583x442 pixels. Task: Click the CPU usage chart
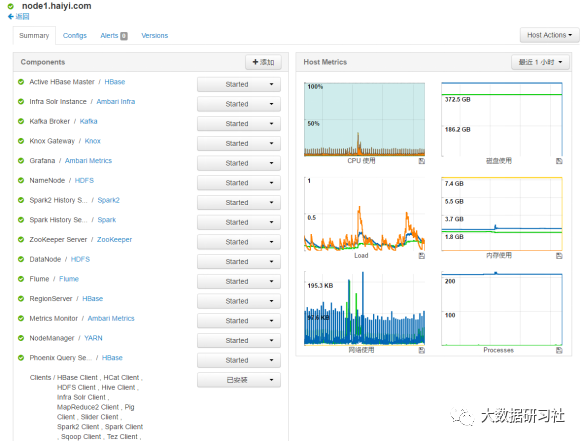click(x=364, y=119)
